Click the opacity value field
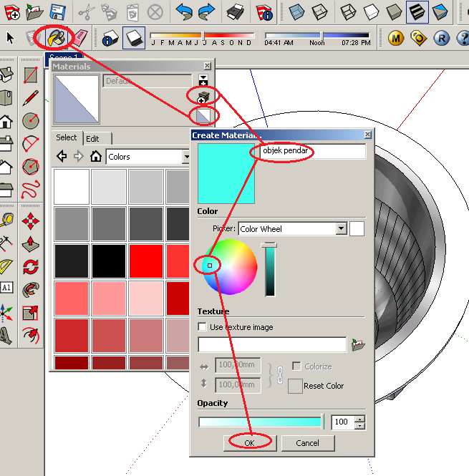The height and width of the screenshot is (476, 469). coord(343,422)
